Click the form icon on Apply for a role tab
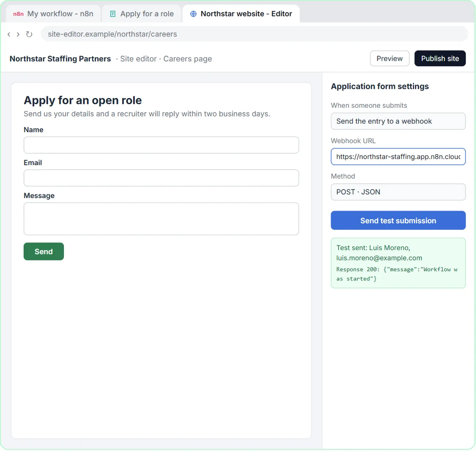476x451 pixels. (x=113, y=14)
